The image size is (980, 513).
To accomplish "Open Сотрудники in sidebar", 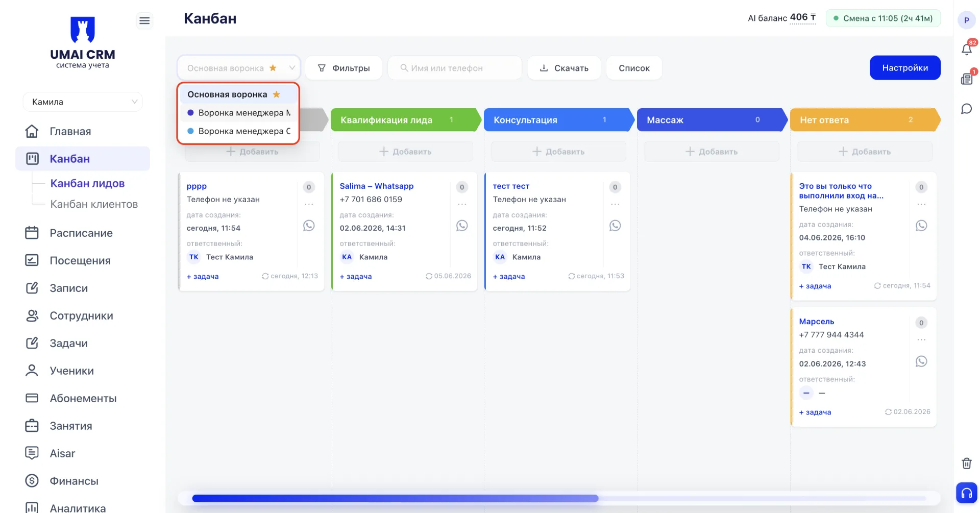I will pyautogui.click(x=83, y=315).
